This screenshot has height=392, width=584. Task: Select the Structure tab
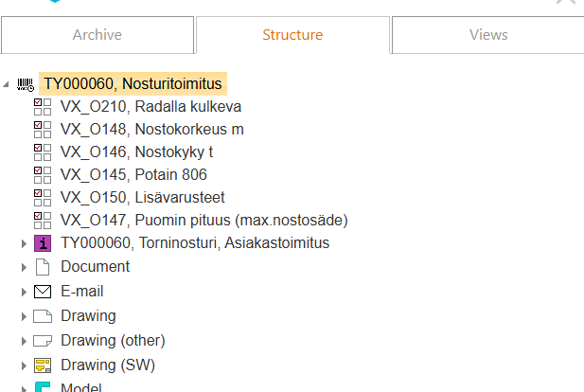pyautogui.click(x=292, y=35)
